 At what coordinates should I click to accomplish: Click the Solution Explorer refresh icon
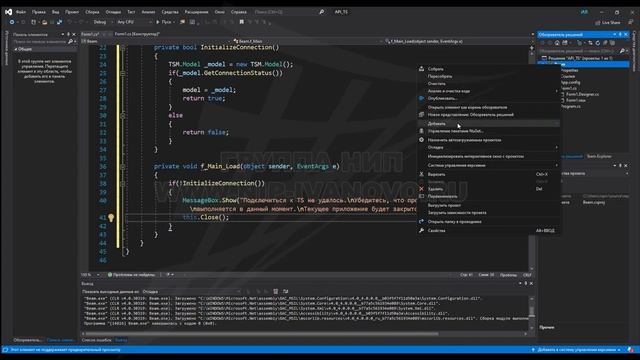598,42
